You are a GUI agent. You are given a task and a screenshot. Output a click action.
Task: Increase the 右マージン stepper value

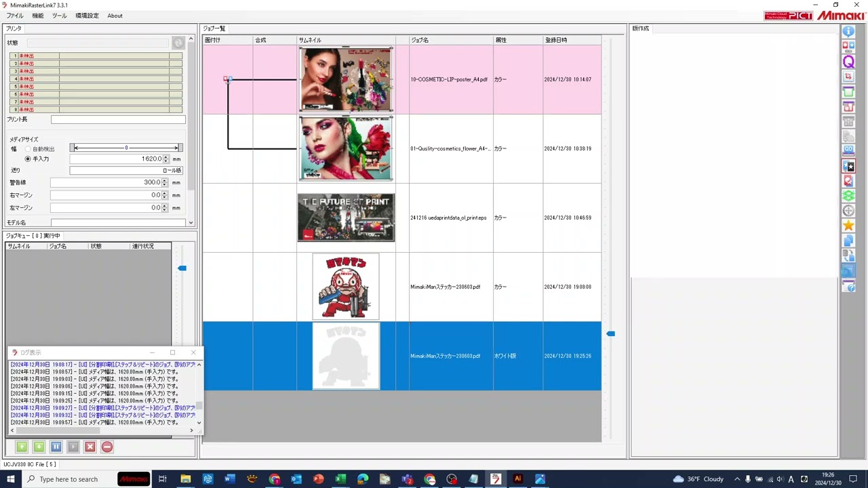tap(166, 192)
